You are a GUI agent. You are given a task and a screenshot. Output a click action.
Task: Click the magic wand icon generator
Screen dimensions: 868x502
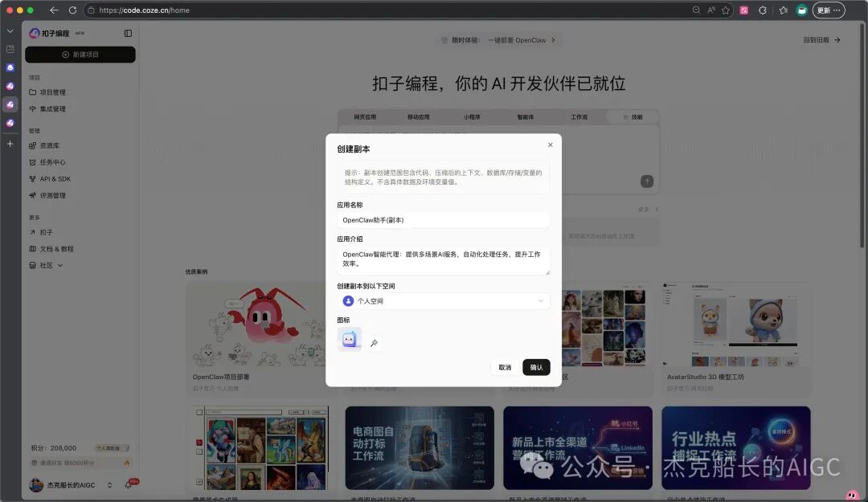[x=375, y=343]
